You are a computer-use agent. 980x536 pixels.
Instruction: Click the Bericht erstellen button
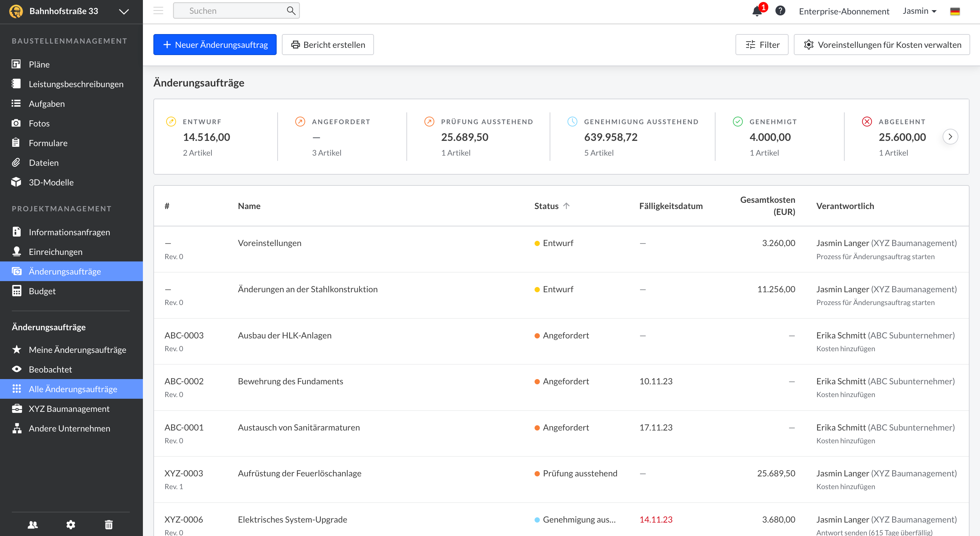[x=327, y=45]
